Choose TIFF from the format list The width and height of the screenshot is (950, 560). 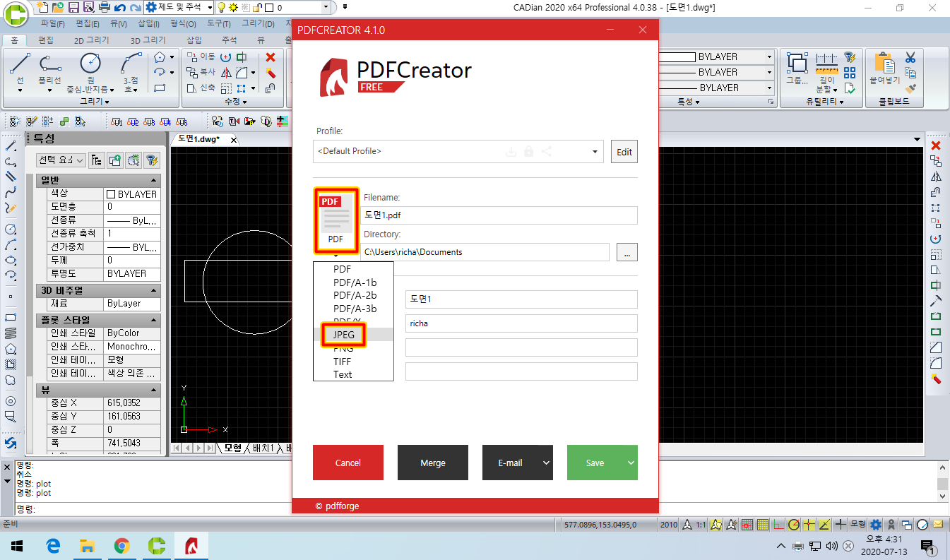pyautogui.click(x=342, y=362)
